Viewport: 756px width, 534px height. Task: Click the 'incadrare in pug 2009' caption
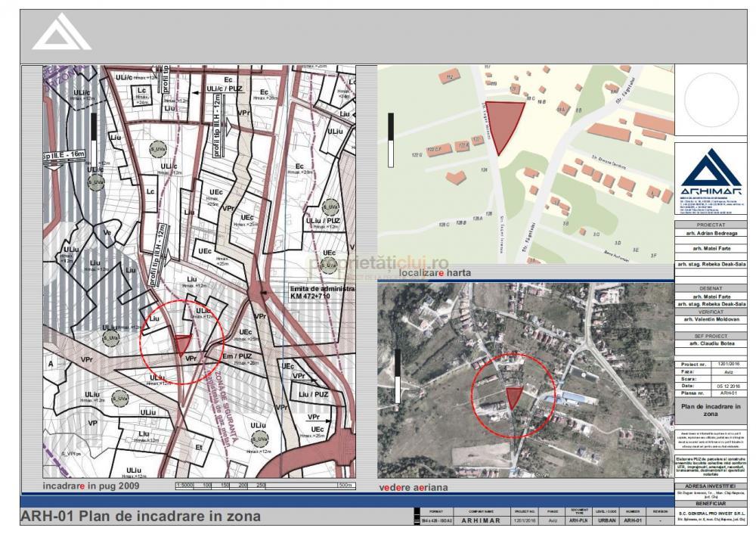click(x=91, y=486)
